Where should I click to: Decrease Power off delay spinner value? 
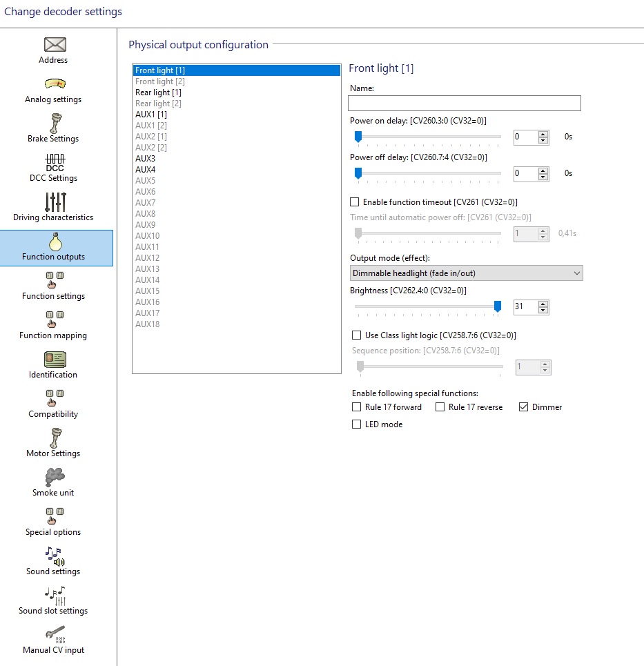click(x=543, y=177)
